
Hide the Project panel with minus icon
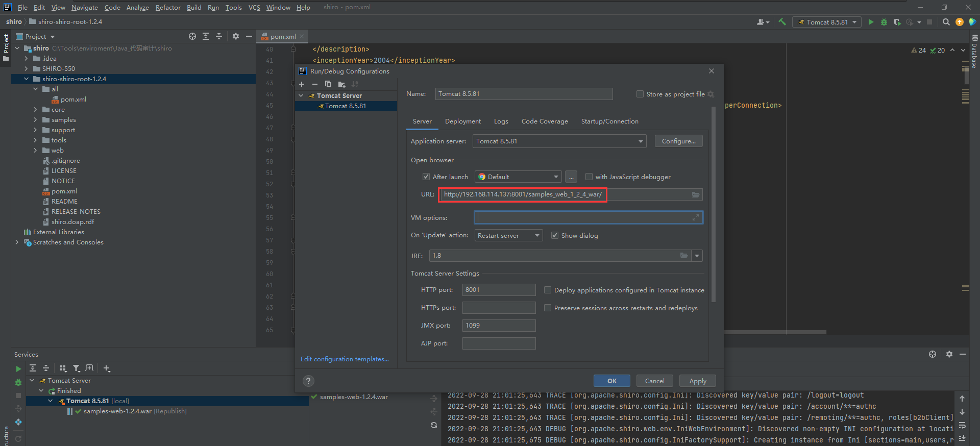(249, 36)
